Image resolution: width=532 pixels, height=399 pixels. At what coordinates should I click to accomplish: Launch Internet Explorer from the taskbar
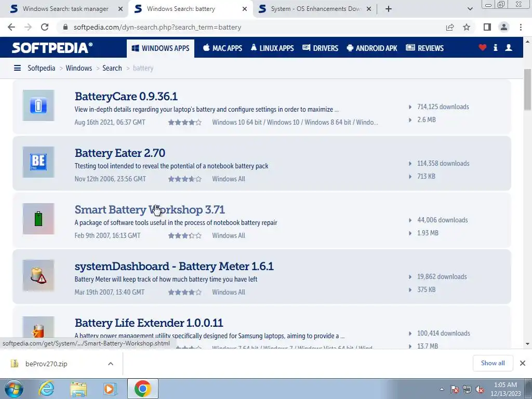pyautogui.click(x=46, y=389)
